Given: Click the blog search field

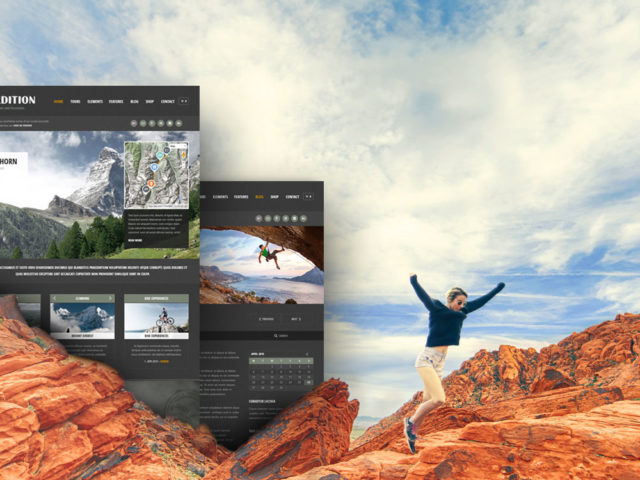Looking at the screenshot, I should pos(282,336).
